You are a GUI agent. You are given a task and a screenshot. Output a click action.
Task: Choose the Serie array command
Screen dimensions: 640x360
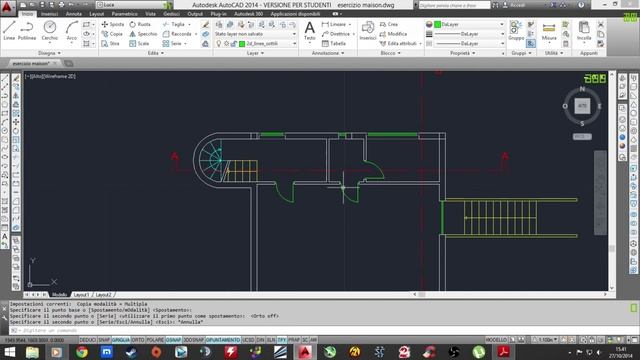point(172,43)
